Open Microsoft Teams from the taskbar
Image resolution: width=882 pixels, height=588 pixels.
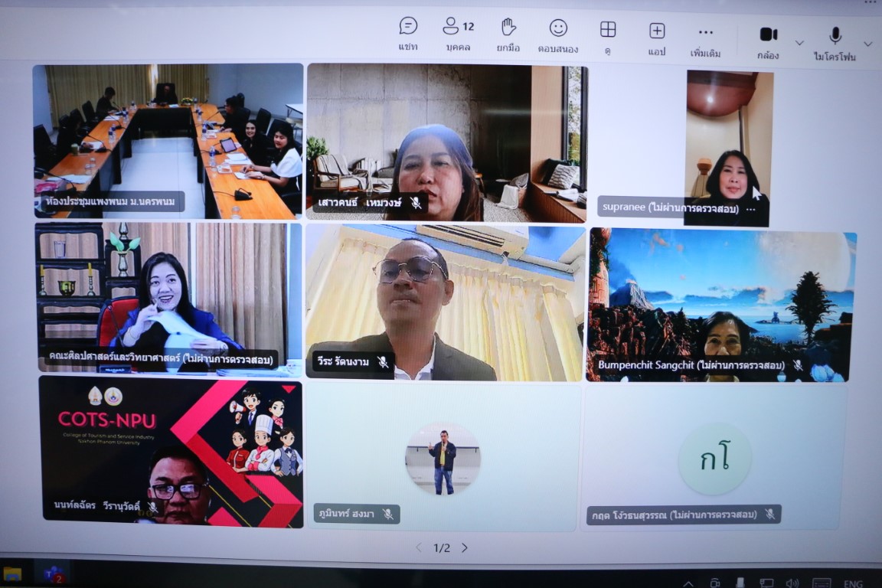51,574
